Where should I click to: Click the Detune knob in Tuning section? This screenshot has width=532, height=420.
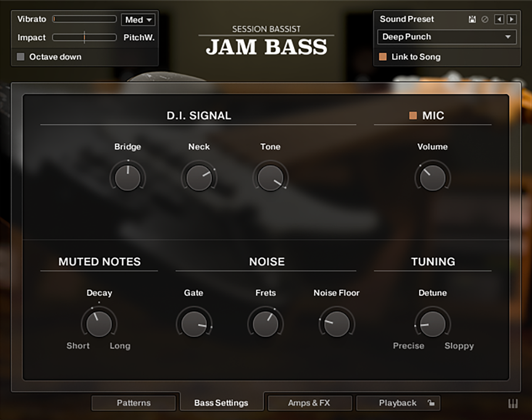[432, 323]
